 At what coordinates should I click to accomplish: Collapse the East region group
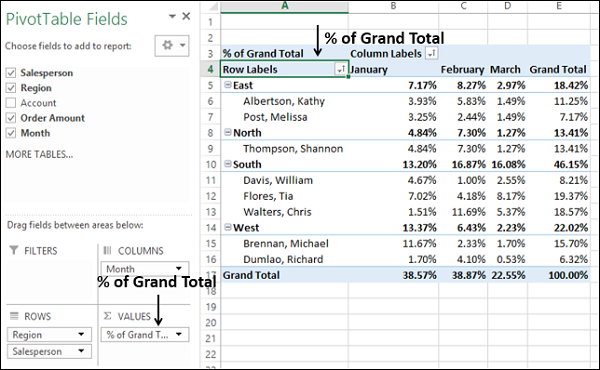point(228,85)
